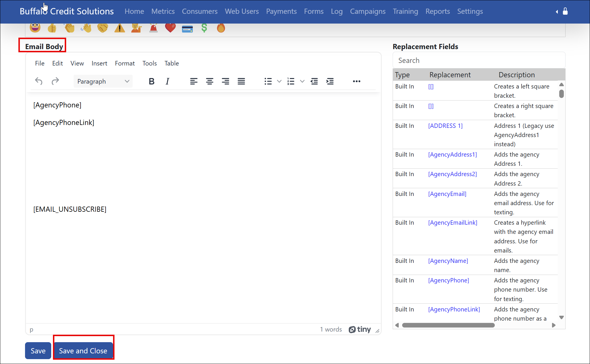Toggle Italic formatting
Image resolution: width=590 pixels, height=364 pixels.
tap(167, 81)
